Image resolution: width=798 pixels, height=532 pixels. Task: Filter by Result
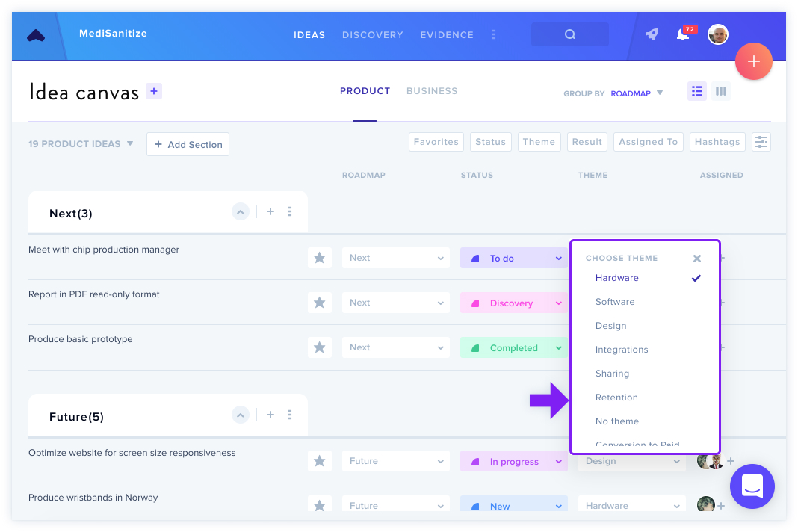pos(587,142)
